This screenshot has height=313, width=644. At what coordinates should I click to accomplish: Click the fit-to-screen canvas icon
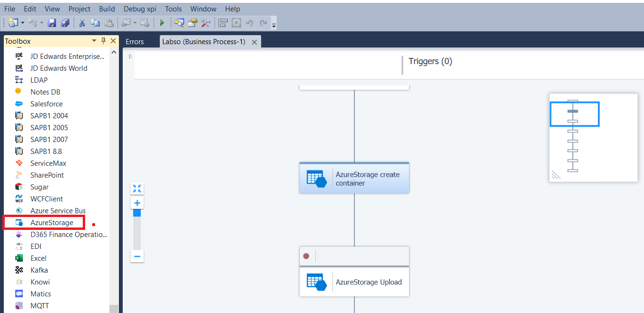(137, 189)
